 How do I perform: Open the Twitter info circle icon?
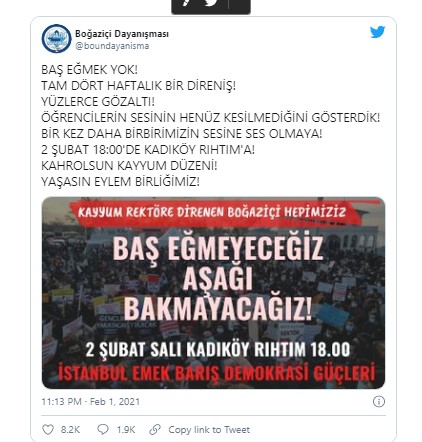(379, 401)
